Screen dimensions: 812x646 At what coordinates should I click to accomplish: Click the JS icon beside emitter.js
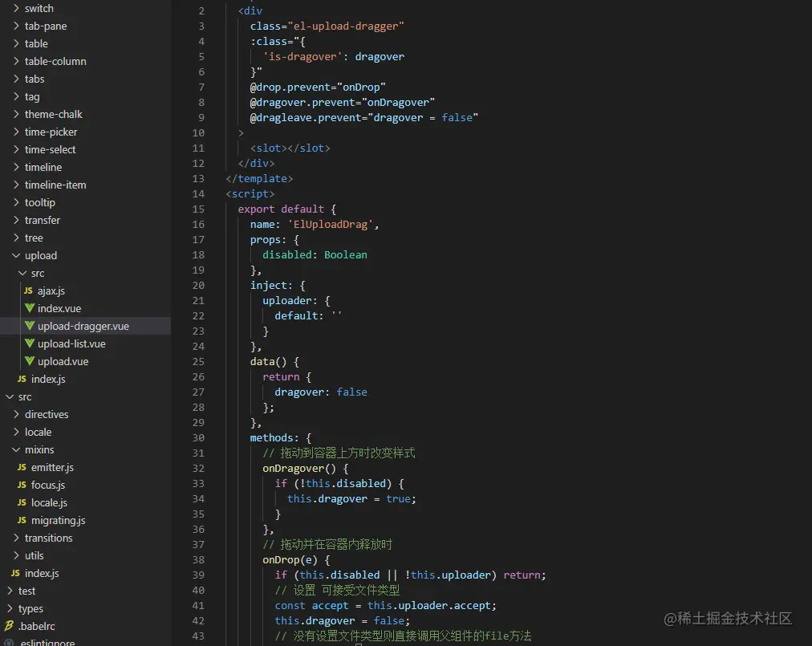[22, 467]
